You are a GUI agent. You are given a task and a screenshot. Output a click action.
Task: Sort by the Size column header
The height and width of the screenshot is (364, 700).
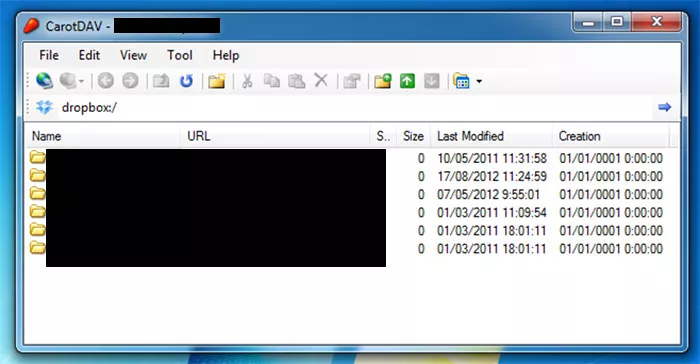[x=413, y=136]
